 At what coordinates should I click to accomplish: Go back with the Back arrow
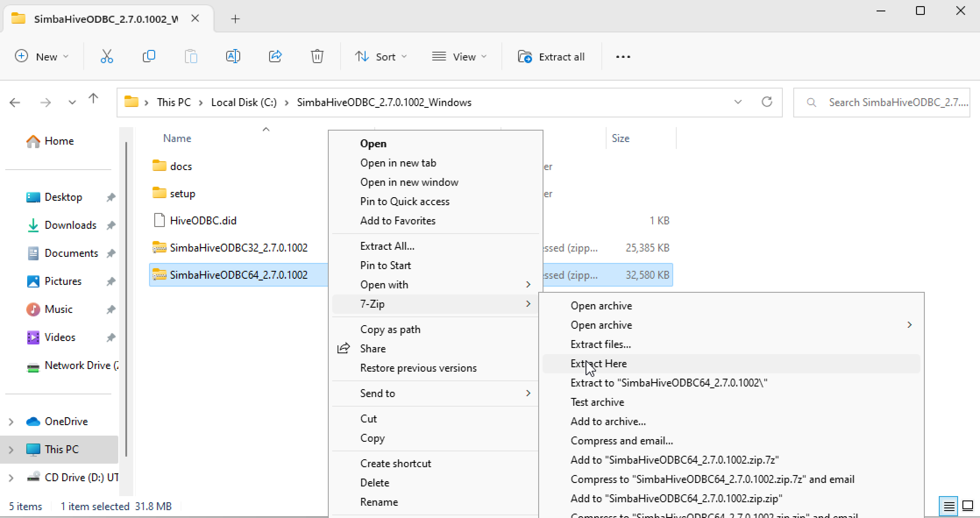15,103
